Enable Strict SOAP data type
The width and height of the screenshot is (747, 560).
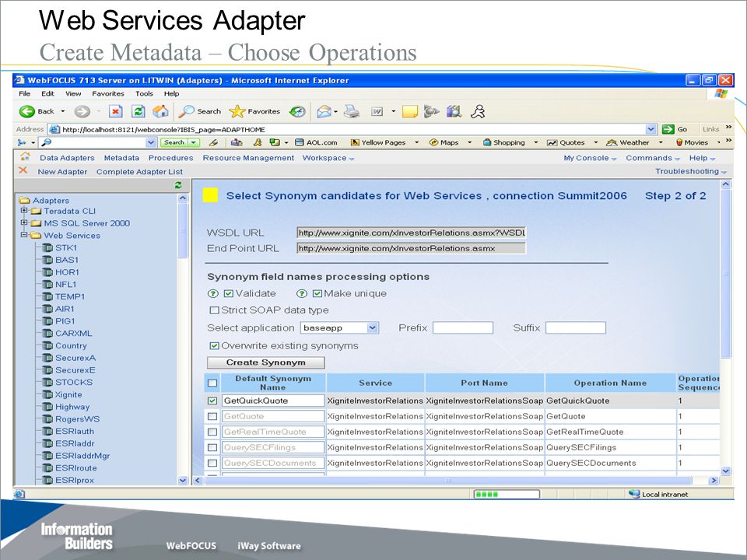[x=215, y=310]
